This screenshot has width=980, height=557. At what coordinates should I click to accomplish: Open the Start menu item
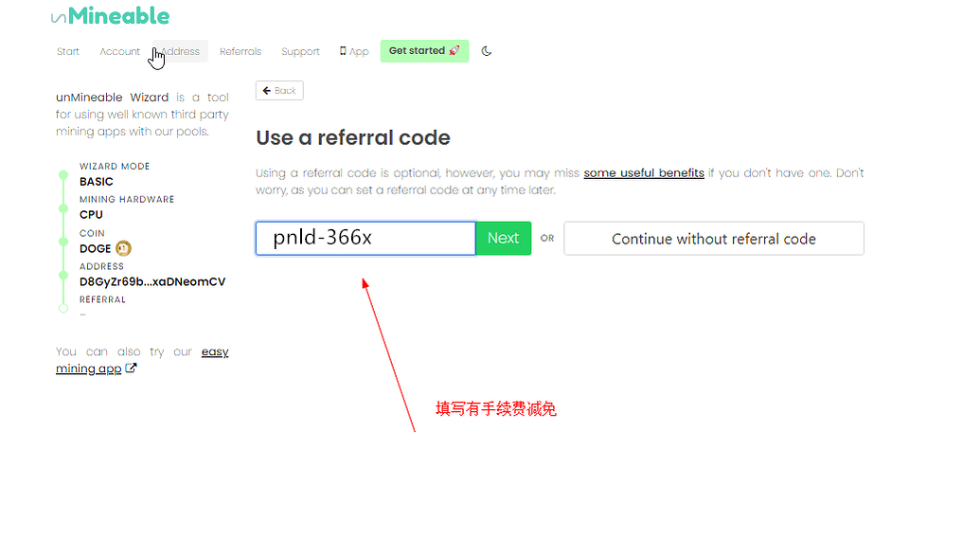tap(68, 51)
